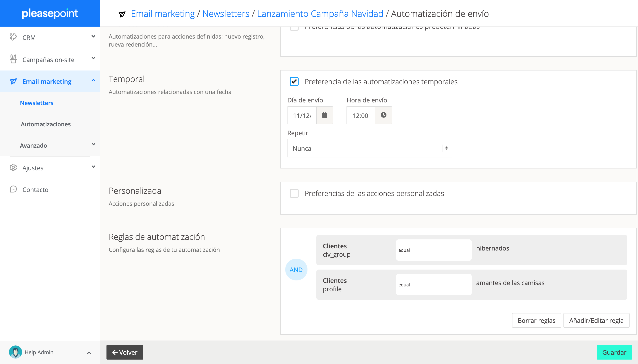The width and height of the screenshot is (638, 364).
Task: Click the Ajustes gear icon
Action: click(x=13, y=168)
